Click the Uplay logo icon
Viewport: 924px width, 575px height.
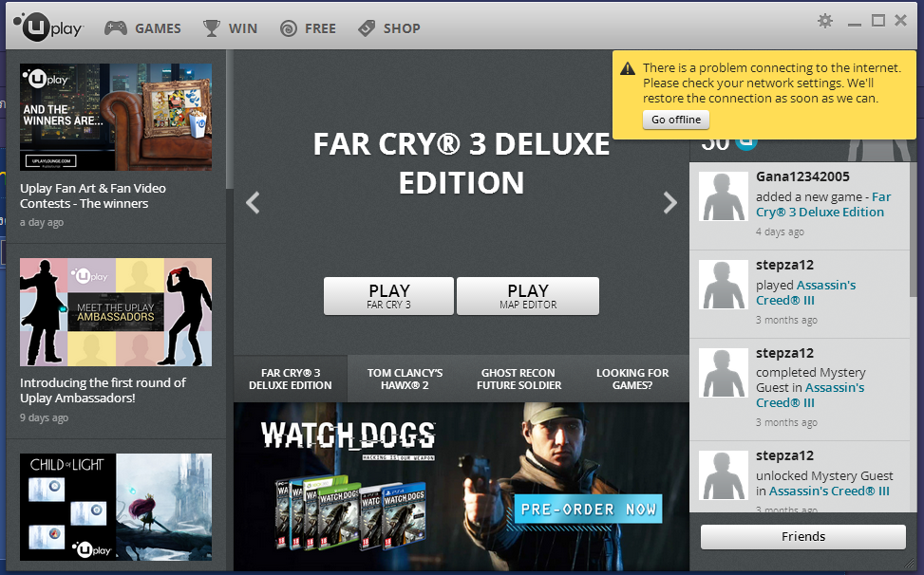click(x=48, y=28)
